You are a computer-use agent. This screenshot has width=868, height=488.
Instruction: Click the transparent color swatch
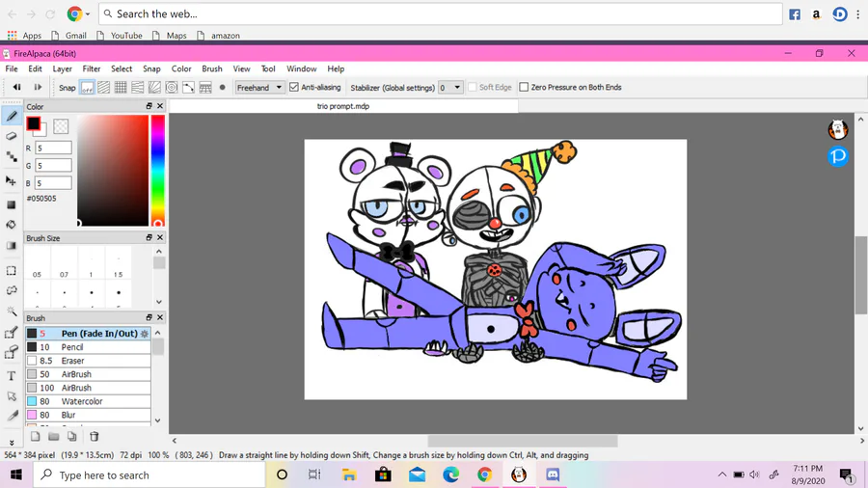[x=61, y=126]
